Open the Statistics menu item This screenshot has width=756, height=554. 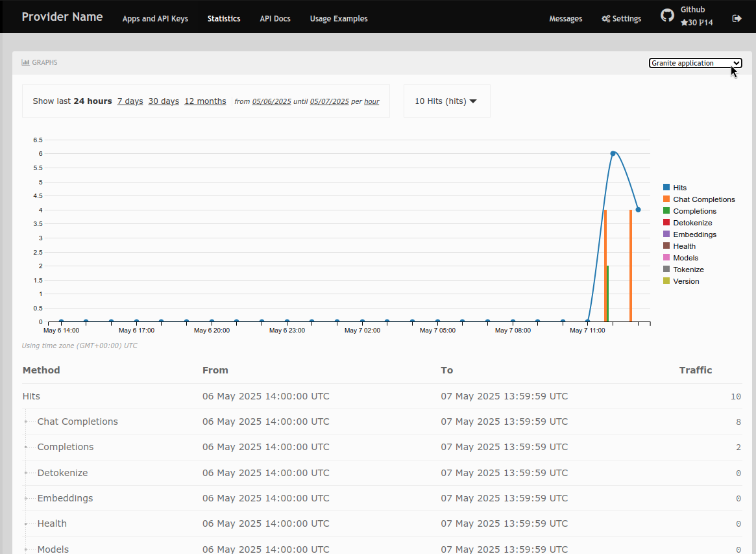(x=224, y=18)
